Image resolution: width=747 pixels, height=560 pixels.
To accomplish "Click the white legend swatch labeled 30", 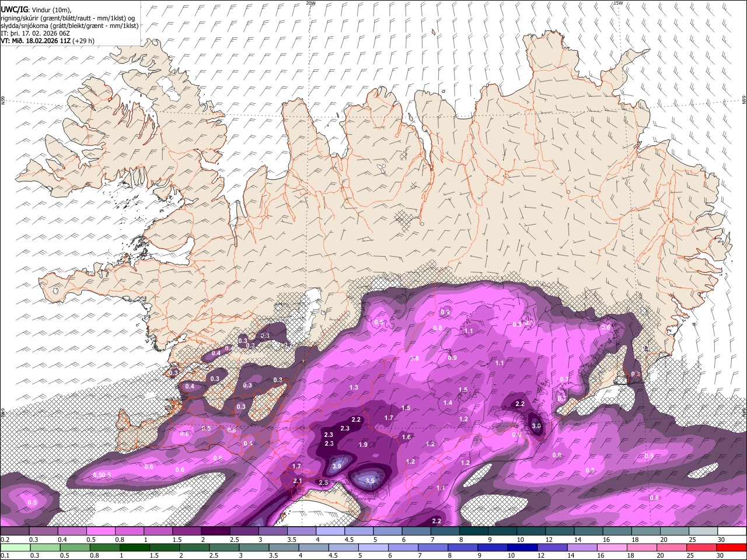I will click(732, 531).
